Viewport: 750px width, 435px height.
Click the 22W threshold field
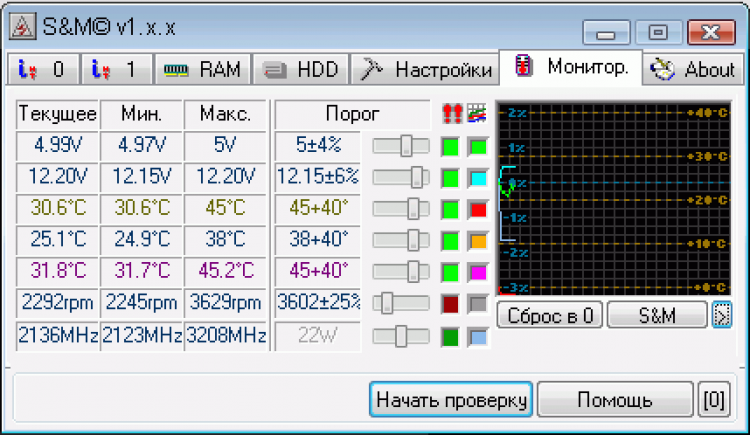click(x=318, y=336)
